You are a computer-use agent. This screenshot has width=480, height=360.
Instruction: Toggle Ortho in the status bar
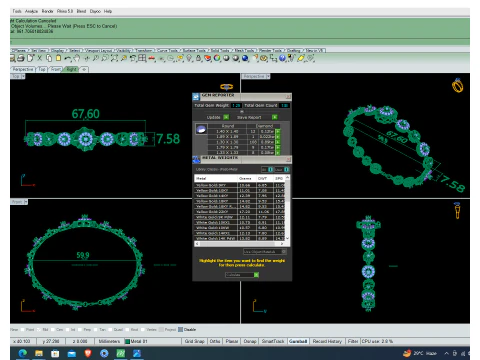[215, 341]
